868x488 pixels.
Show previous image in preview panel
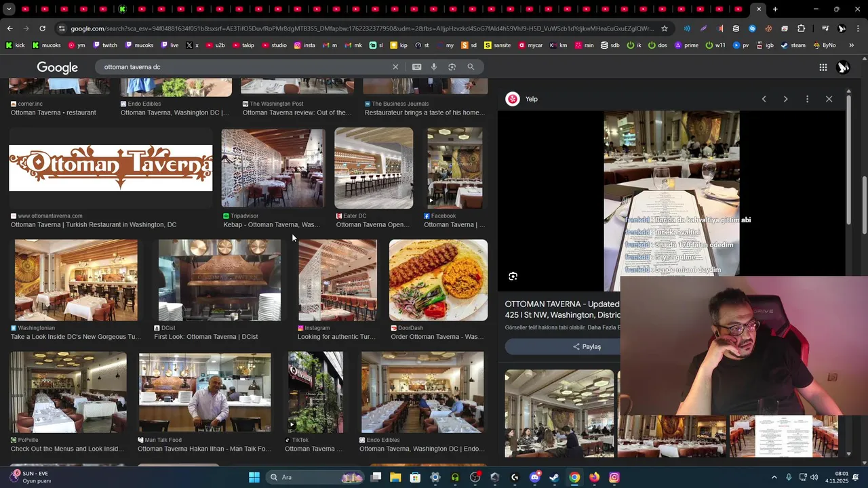click(764, 99)
